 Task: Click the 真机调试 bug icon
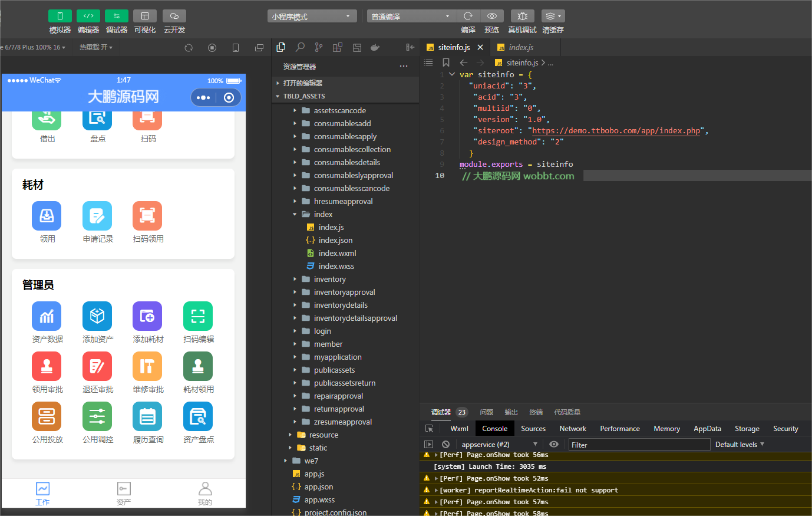point(522,16)
